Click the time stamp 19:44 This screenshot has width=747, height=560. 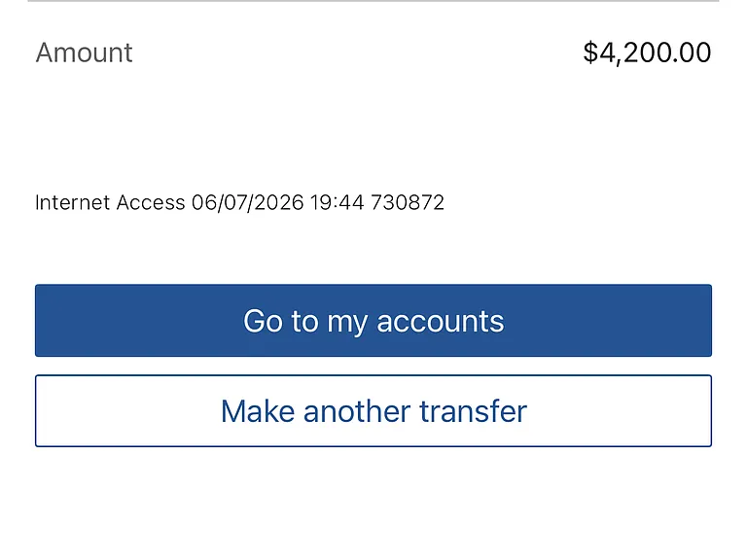[337, 202]
